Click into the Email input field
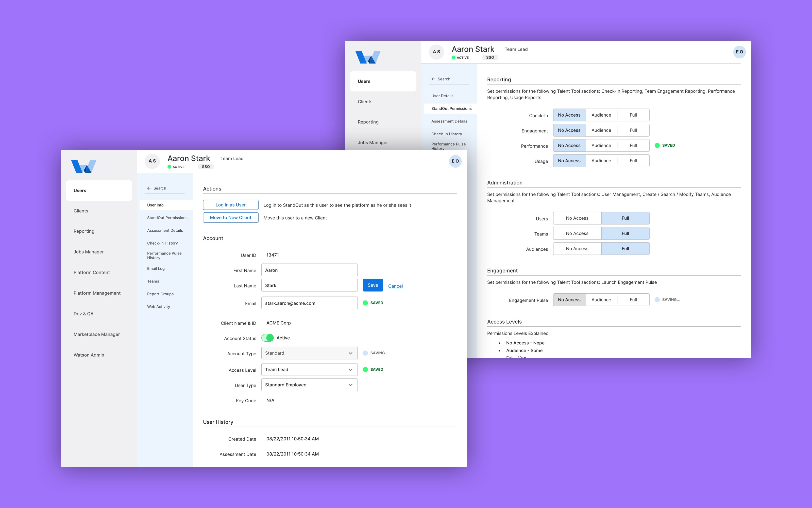The width and height of the screenshot is (812, 508). pyautogui.click(x=309, y=303)
